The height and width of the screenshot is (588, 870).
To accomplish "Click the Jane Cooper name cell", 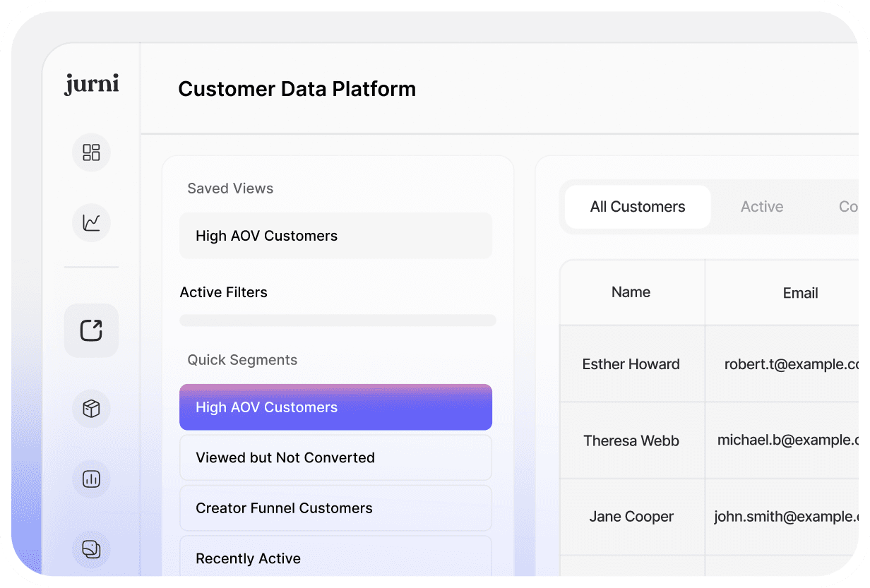I will [631, 517].
